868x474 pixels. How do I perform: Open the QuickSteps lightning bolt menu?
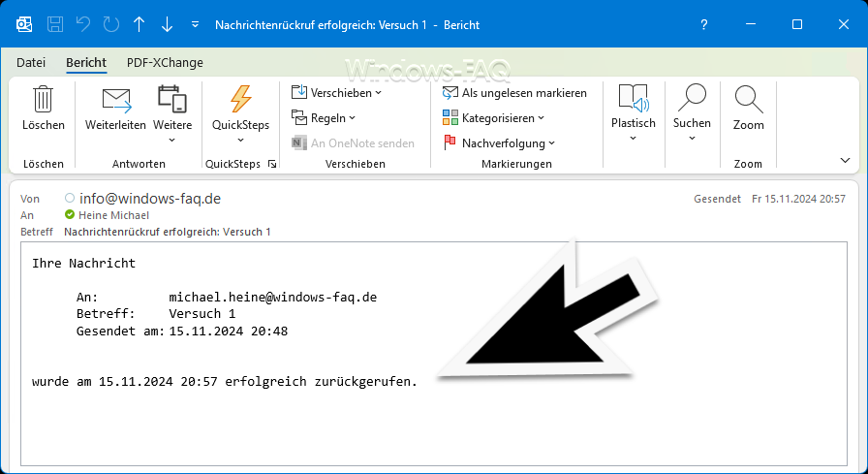pyautogui.click(x=241, y=114)
